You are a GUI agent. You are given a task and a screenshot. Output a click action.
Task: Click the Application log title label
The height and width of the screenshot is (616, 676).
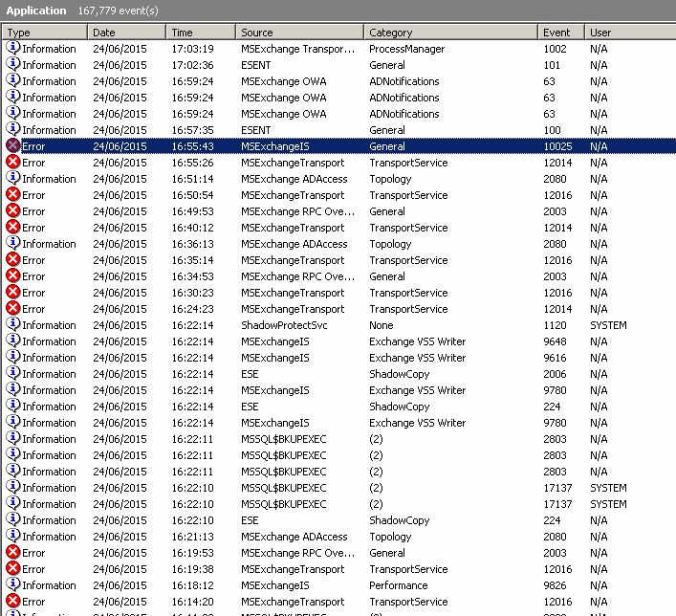tap(36, 11)
